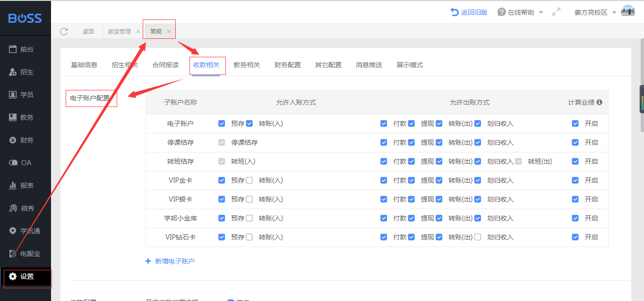Image resolution: width=644 pixels, height=301 pixels.
Task: Open the 展示模式 settings tab
Action: (410, 65)
